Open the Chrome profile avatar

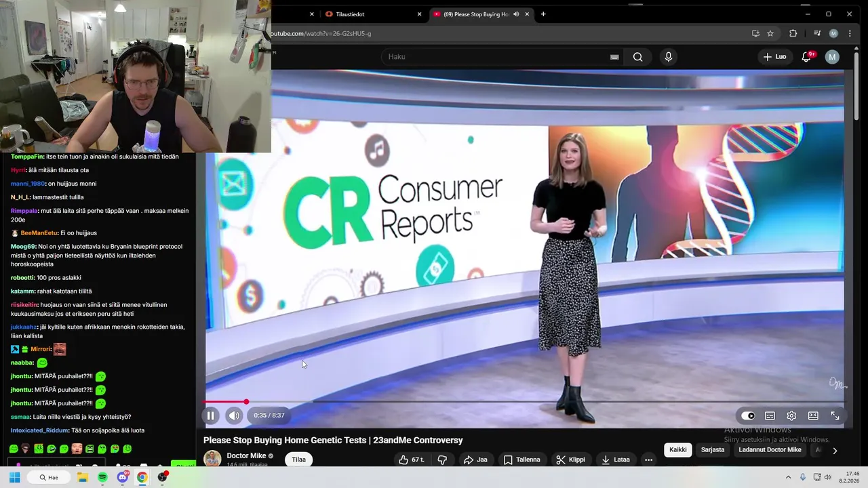click(833, 33)
